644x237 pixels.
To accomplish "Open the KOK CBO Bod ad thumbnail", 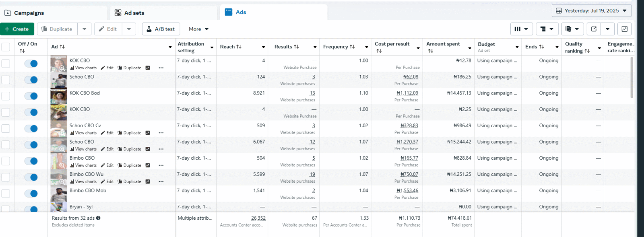I will (x=58, y=97).
